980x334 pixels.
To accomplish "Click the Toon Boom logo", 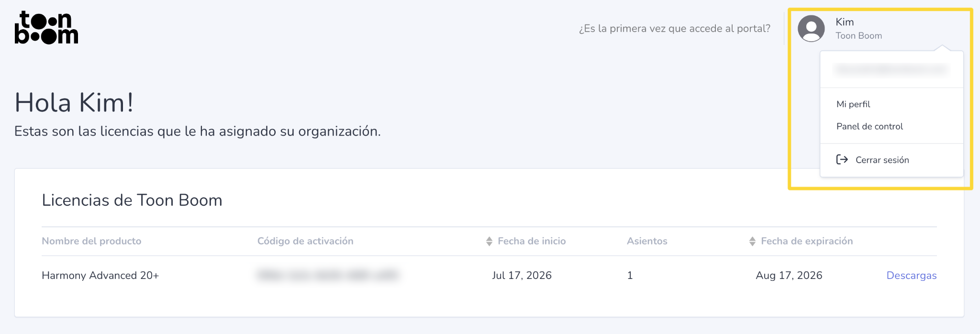I will coord(46,28).
